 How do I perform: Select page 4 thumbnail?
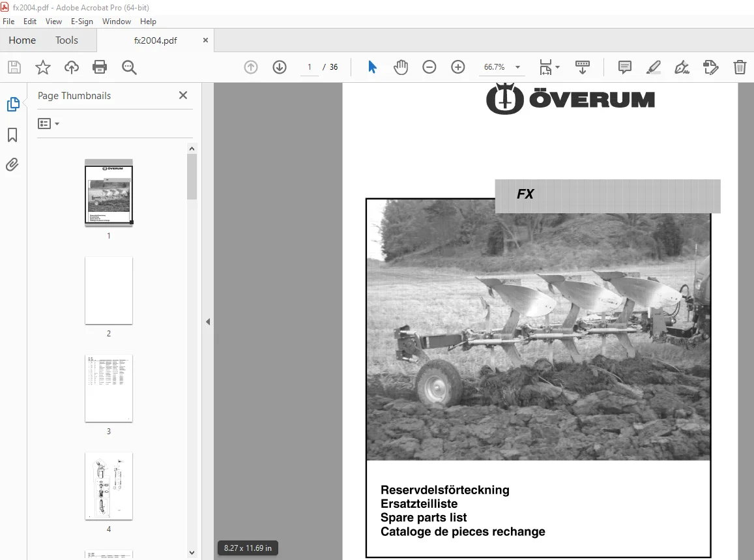point(109,486)
